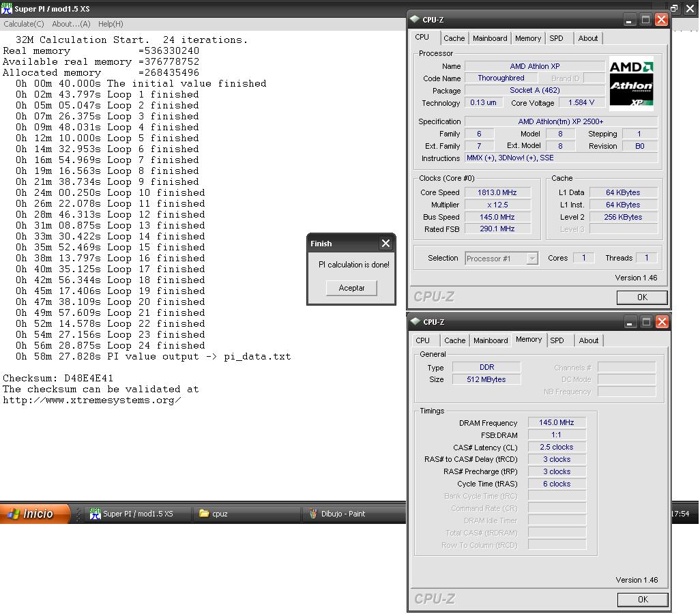
Task: Click the AMD Athlon XP logo
Action: (631, 83)
